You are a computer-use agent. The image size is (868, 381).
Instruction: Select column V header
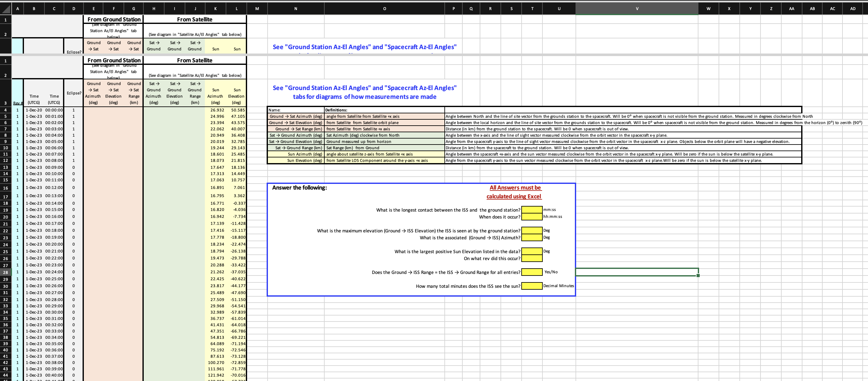coord(637,9)
